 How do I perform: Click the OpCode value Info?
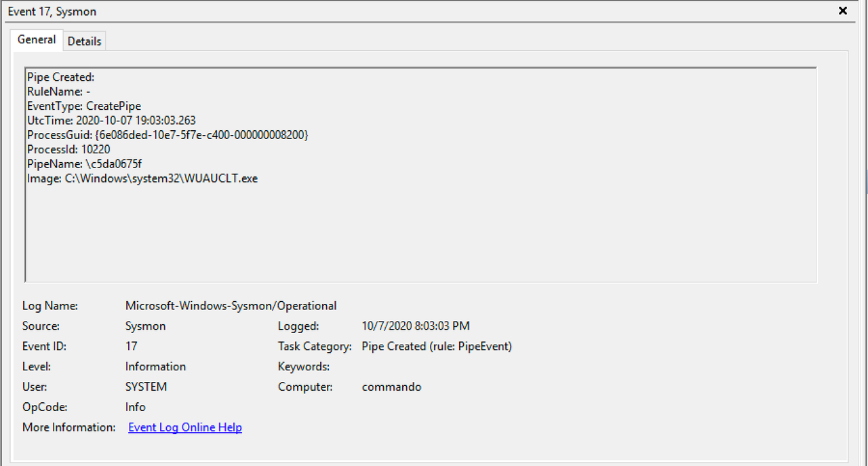coord(134,407)
